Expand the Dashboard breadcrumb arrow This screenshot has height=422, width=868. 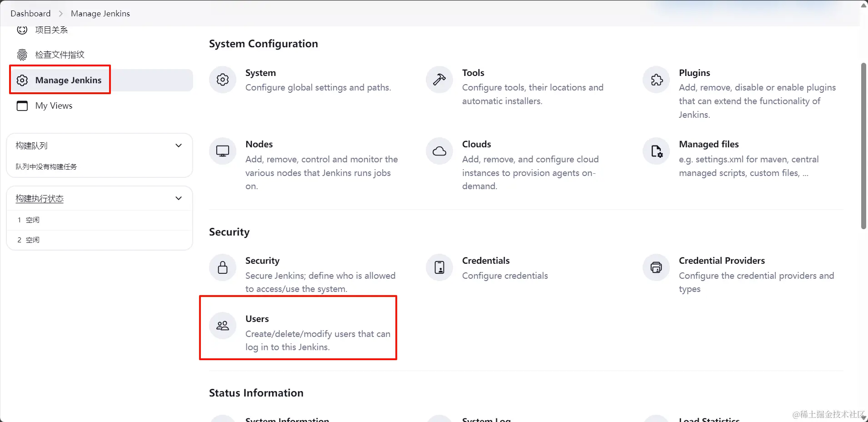61,14
